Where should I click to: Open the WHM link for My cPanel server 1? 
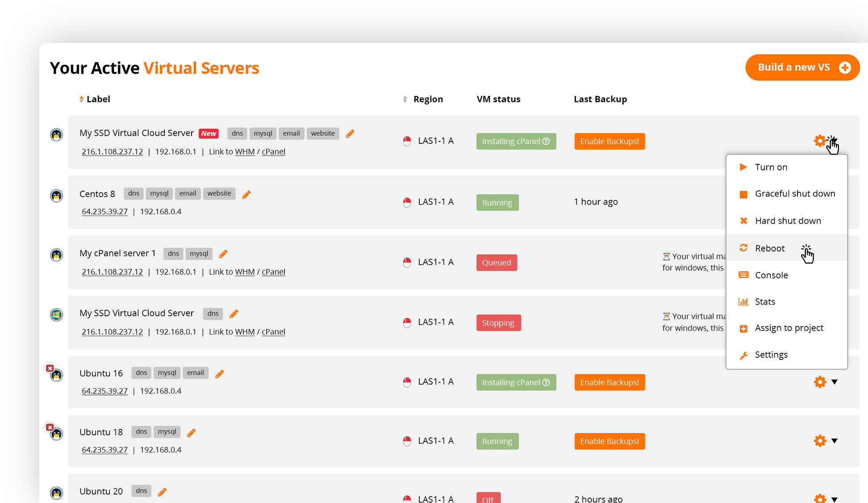[x=245, y=272]
